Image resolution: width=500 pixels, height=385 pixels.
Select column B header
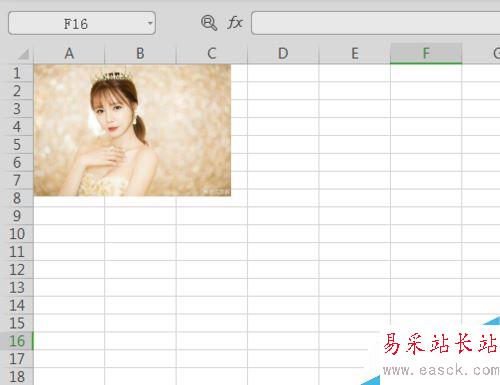tap(140, 53)
